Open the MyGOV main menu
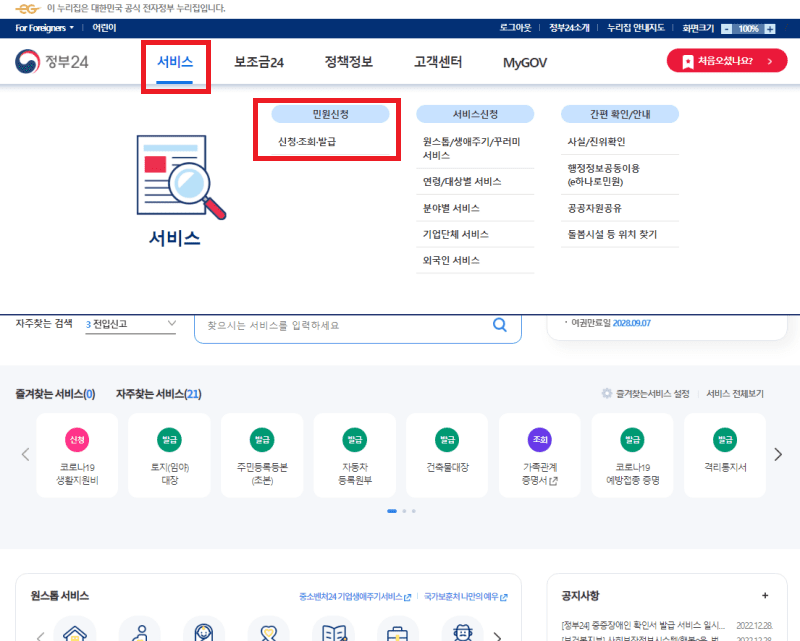 click(x=524, y=63)
